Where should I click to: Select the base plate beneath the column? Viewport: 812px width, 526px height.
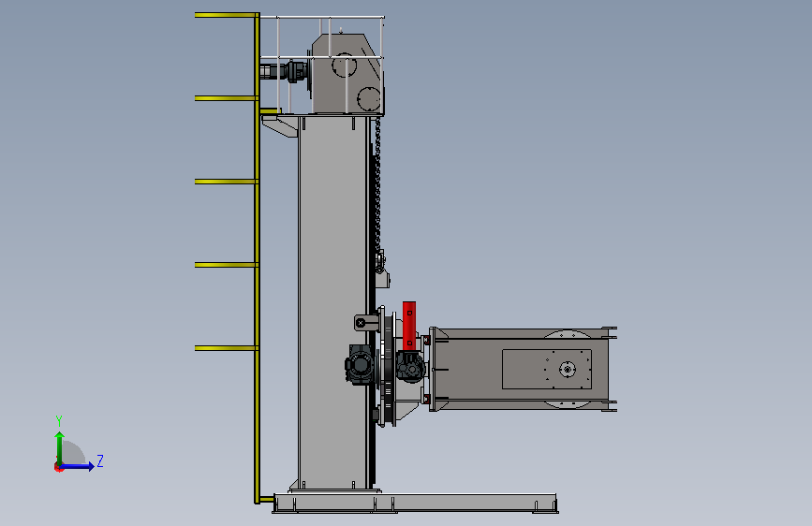tap(415, 504)
